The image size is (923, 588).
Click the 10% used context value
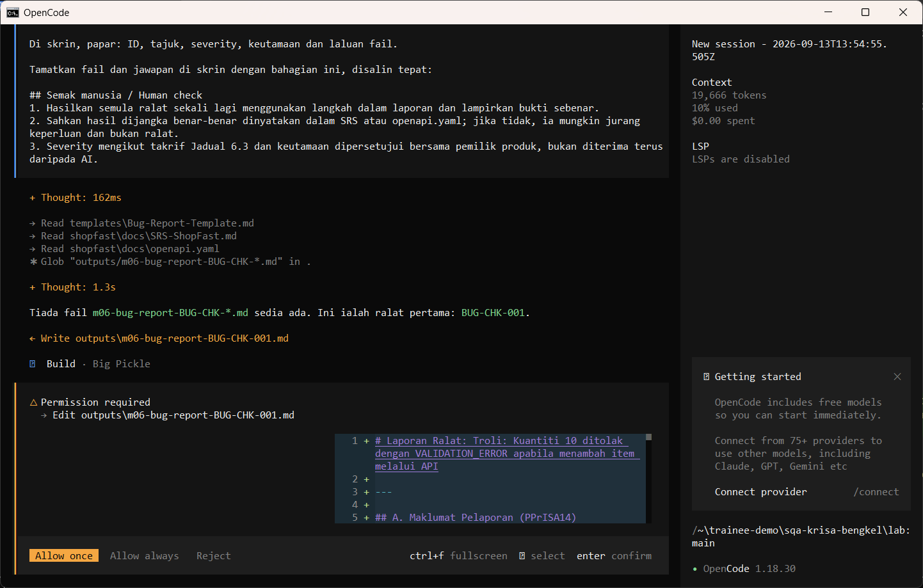pos(715,107)
